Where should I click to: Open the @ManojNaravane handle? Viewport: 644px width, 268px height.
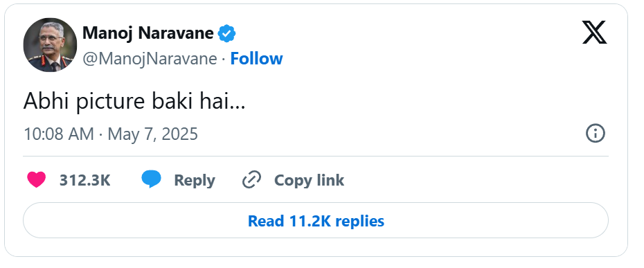coord(150,59)
